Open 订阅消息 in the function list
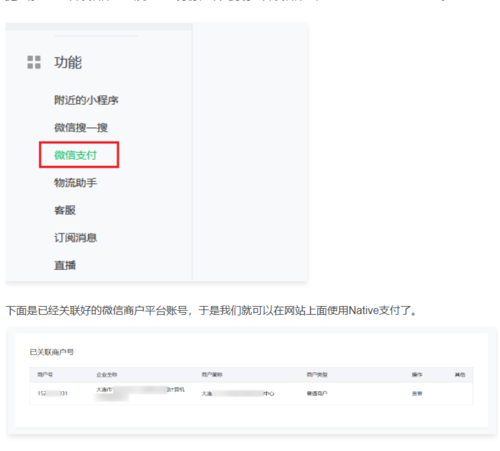Screen dimensions: 500x451 (x=75, y=238)
